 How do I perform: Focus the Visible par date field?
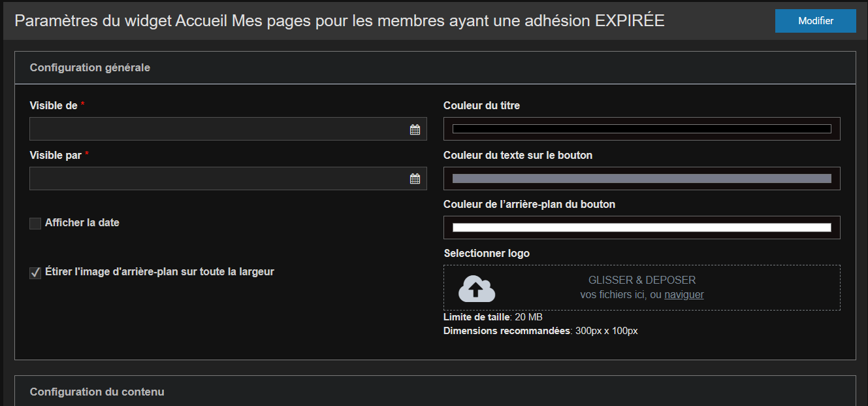[219, 179]
